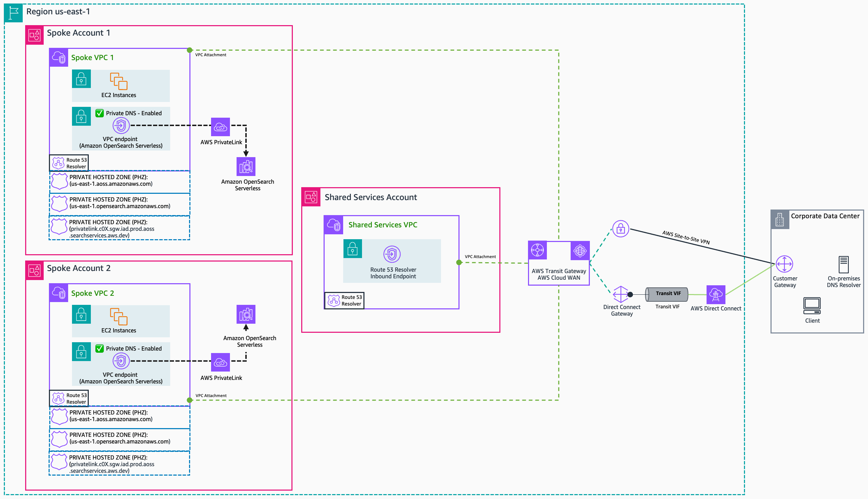Select the Direct Connect Gateway icon
This screenshot has height=499, width=868.
point(621,294)
